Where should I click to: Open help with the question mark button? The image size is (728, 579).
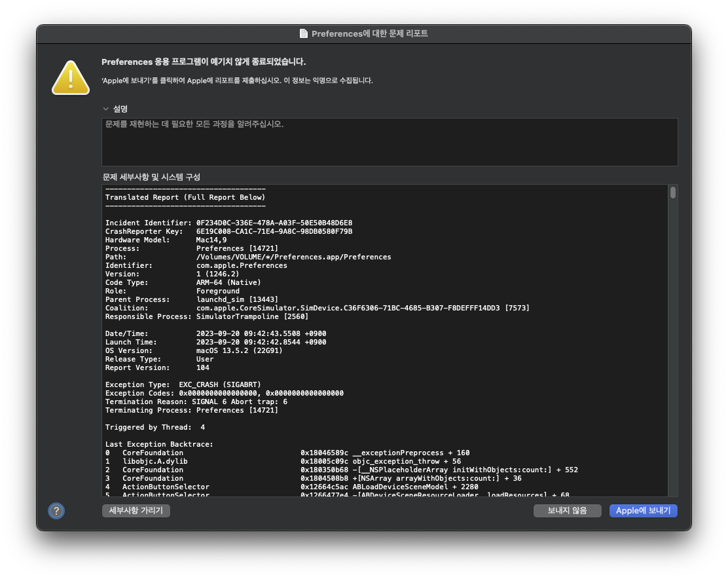(56, 511)
